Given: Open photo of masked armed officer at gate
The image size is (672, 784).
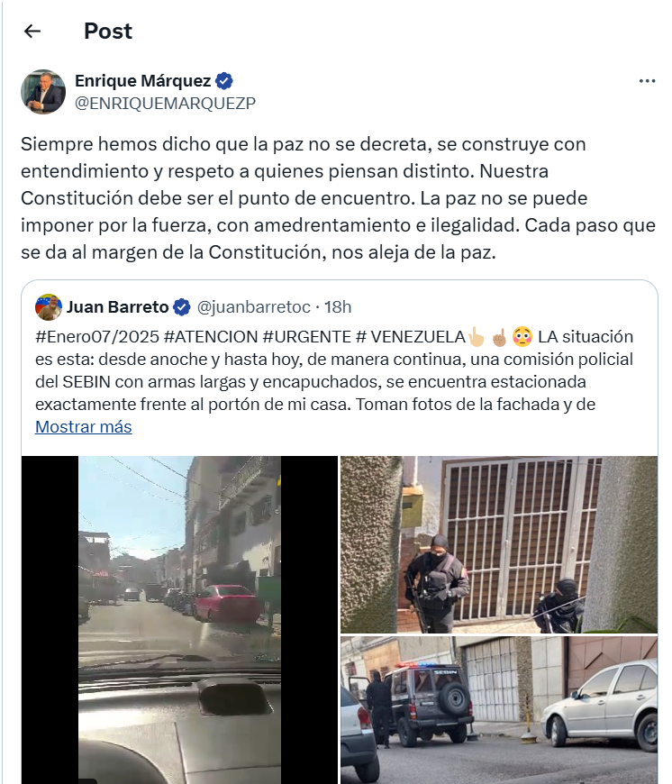Looking at the screenshot, I should click(499, 544).
